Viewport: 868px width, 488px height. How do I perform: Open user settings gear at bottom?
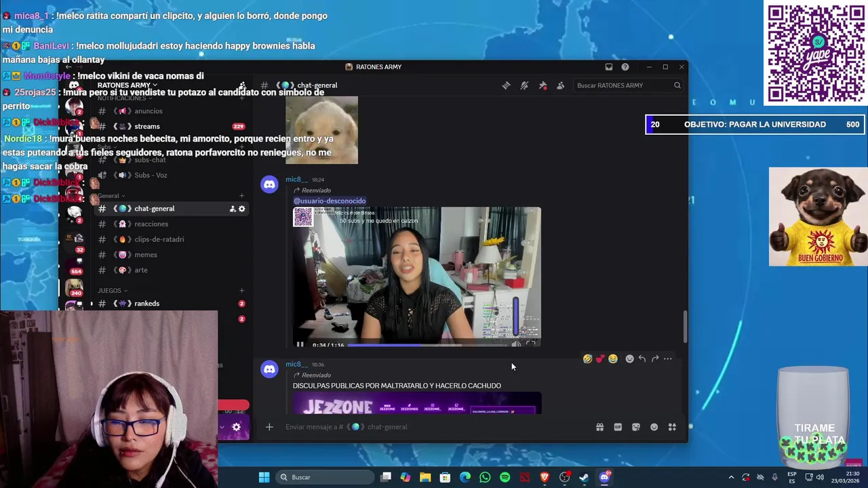tap(236, 427)
